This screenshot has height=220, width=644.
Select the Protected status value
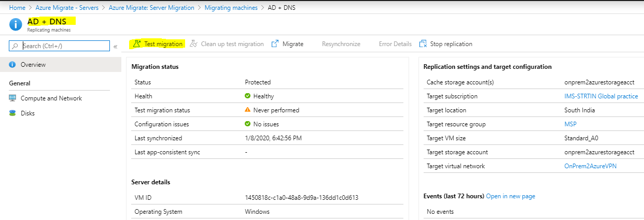(x=258, y=82)
